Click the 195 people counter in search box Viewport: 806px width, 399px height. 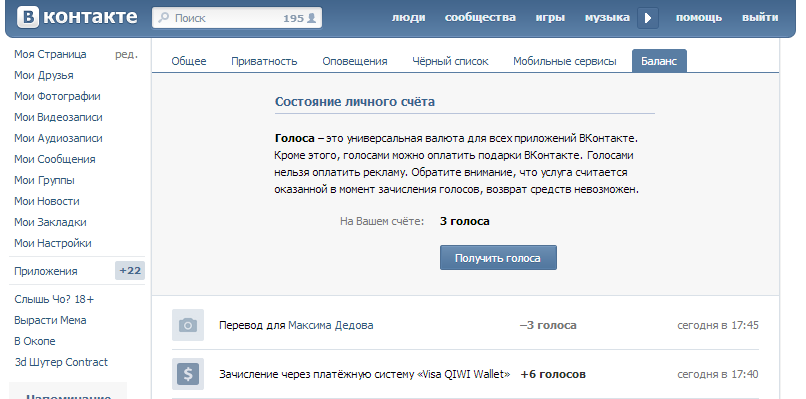click(x=299, y=18)
